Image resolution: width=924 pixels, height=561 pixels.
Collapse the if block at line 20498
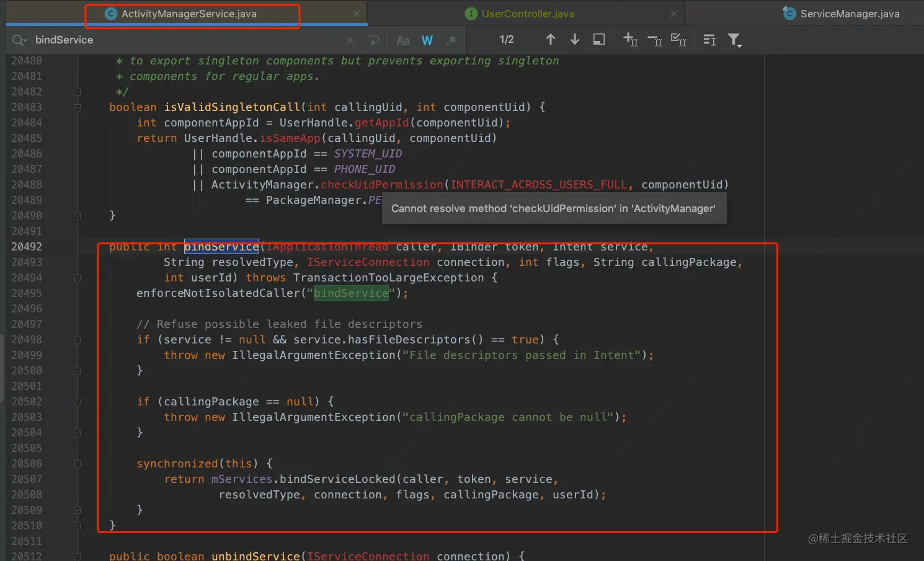(77, 340)
